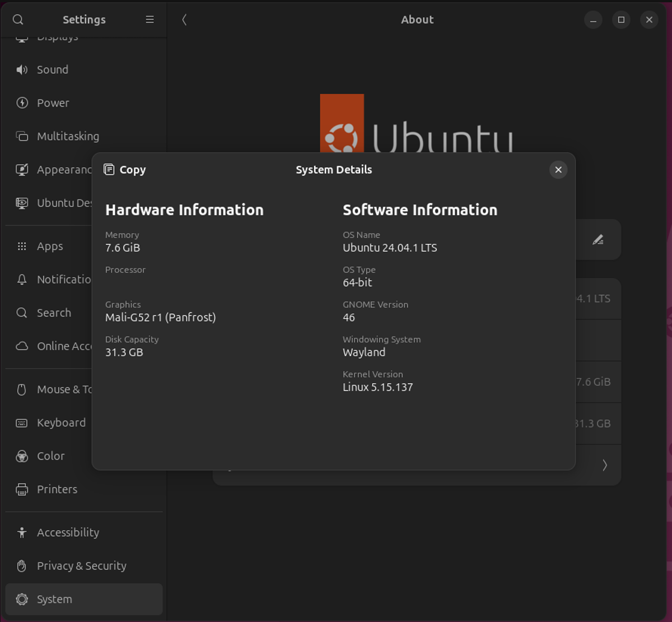Click the Graphics value Mali-G52 r1 (Panfrost)
Screen dimensions: 672x622
(161, 318)
